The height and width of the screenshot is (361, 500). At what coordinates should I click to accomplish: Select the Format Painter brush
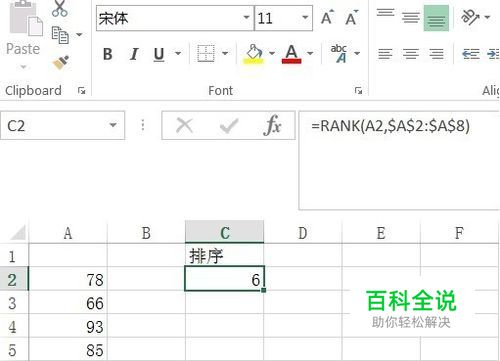click(x=61, y=62)
